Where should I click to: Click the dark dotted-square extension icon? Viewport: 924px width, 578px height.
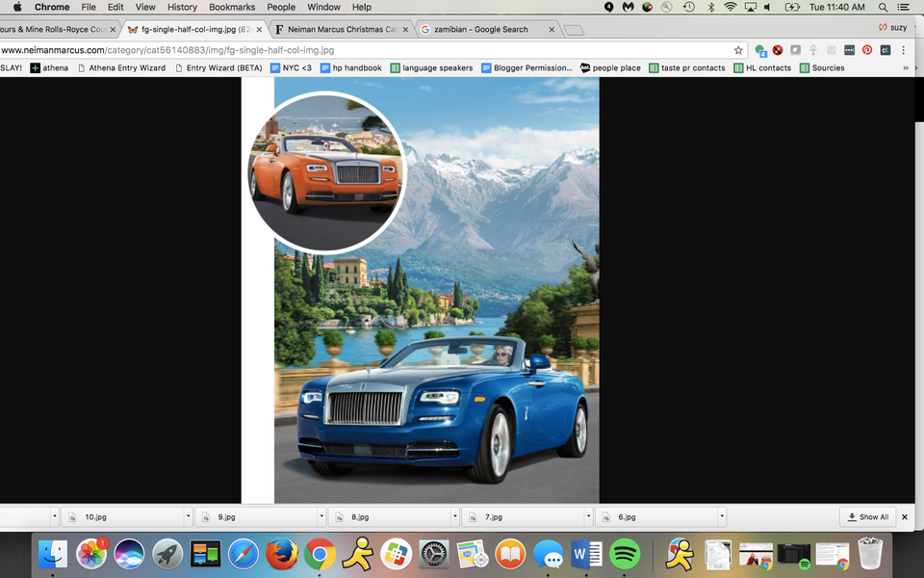point(849,50)
